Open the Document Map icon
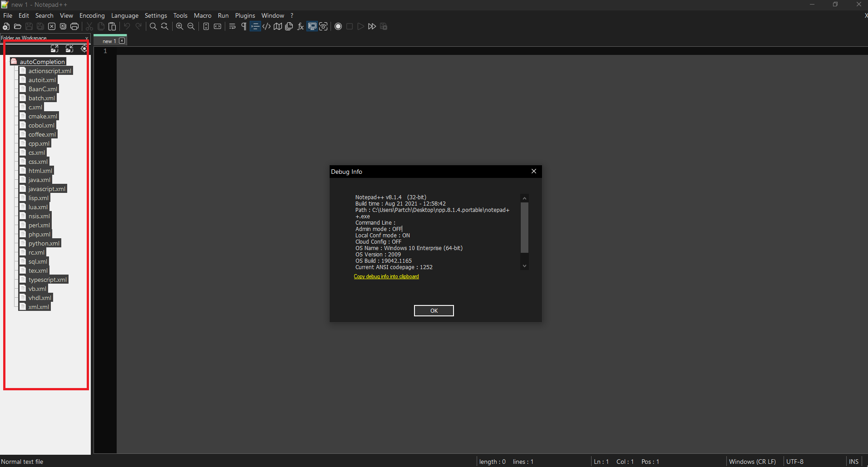 coord(278,26)
